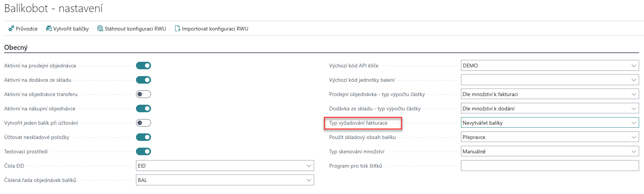Click the Použít skladový obsah balíku label
The width and height of the screenshot is (644, 194).
362,137
